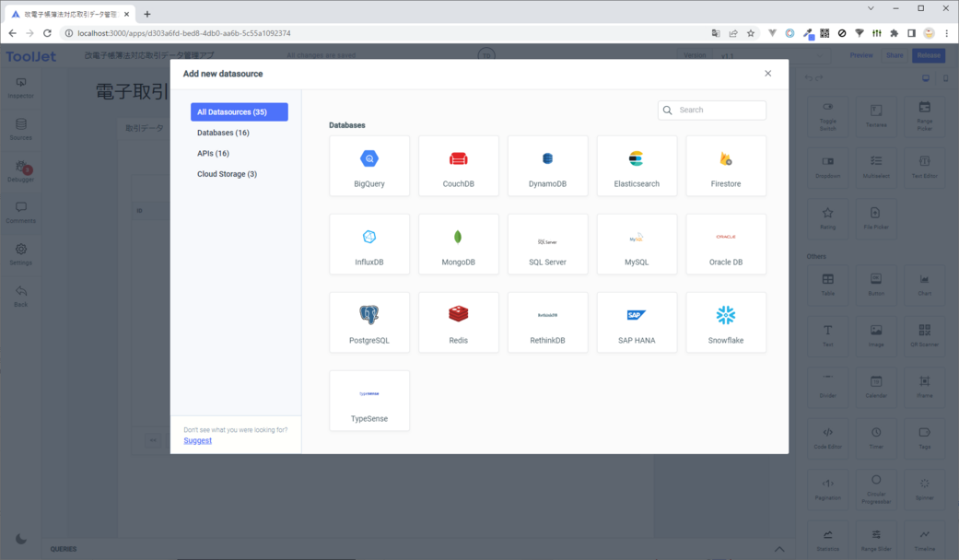The width and height of the screenshot is (959, 560).
Task: Click the Release button
Action: [x=929, y=55]
